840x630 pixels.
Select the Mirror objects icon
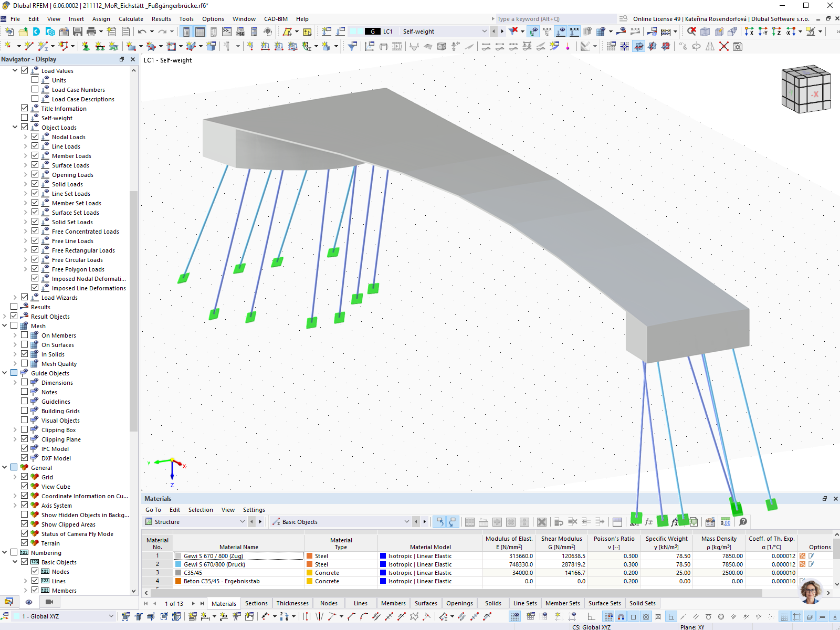[710, 46]
